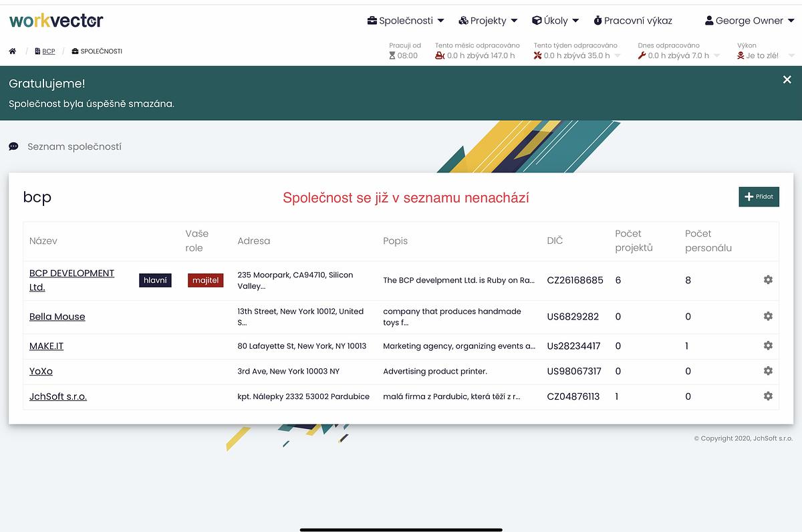This screenshot has width=802, height=532.
Task: Expand the Úkoly dropdown menu
Action: click(x=555, y=21)
